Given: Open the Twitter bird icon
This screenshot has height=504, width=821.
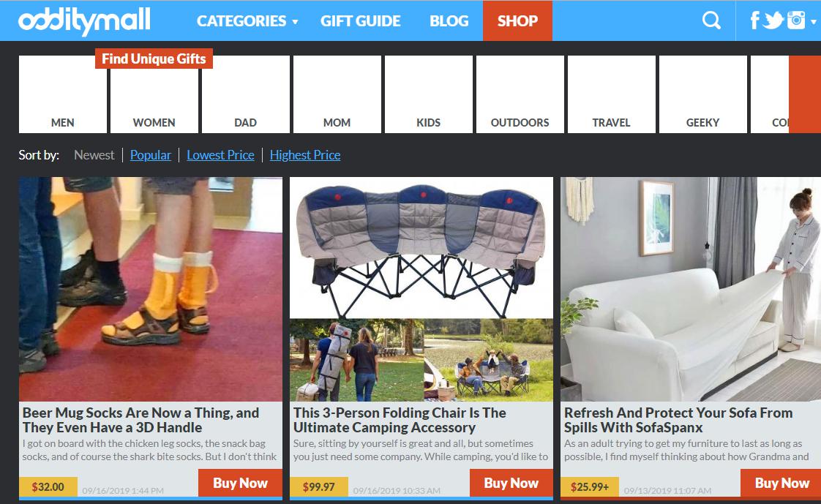Looking at the screenshot, I should click(773, 20).
